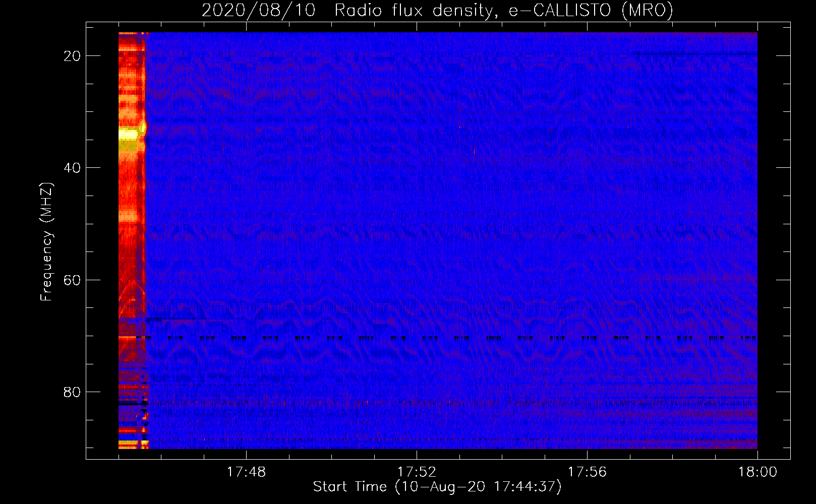
Task: Click the '17:52' time tick label
Action: 417,472
